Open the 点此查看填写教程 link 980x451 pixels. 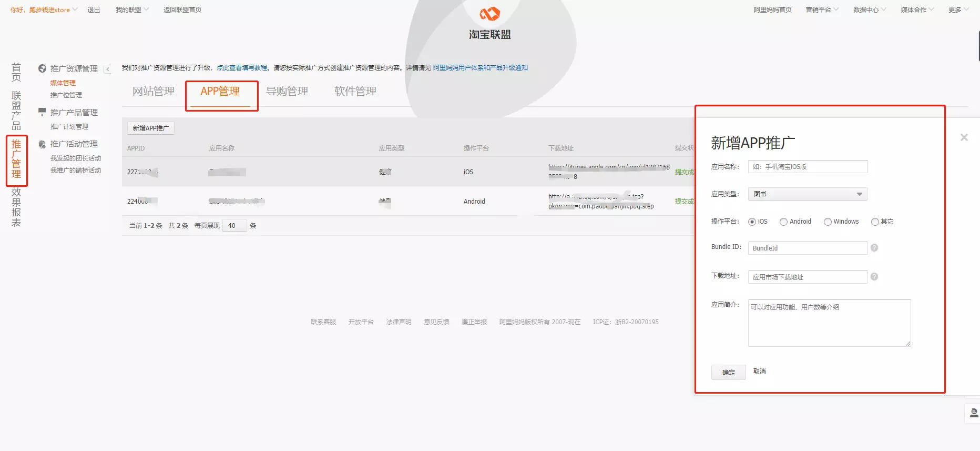[242, 67]
